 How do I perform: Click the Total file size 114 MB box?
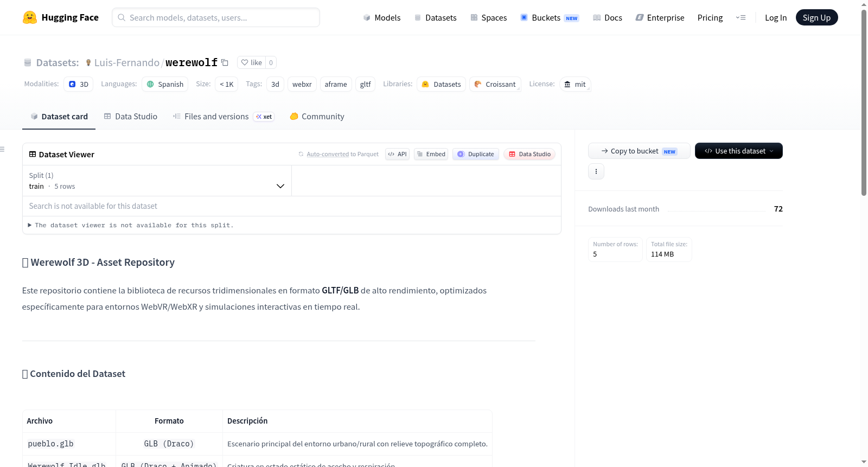tap(669, 250)
